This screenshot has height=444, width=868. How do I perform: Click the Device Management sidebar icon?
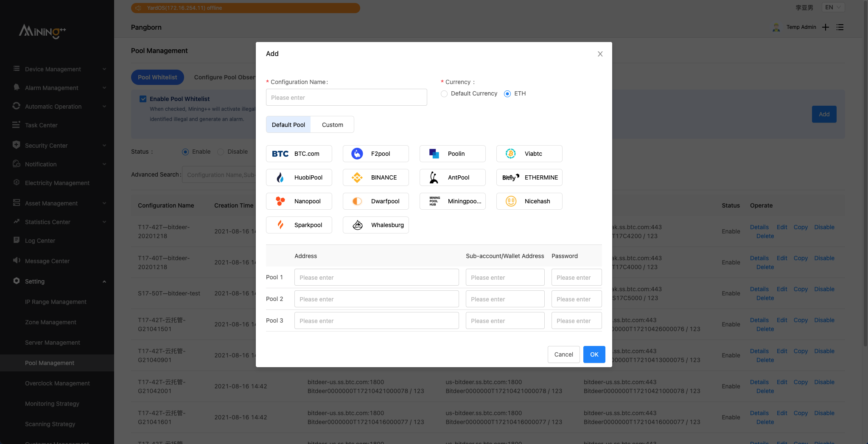17,69
